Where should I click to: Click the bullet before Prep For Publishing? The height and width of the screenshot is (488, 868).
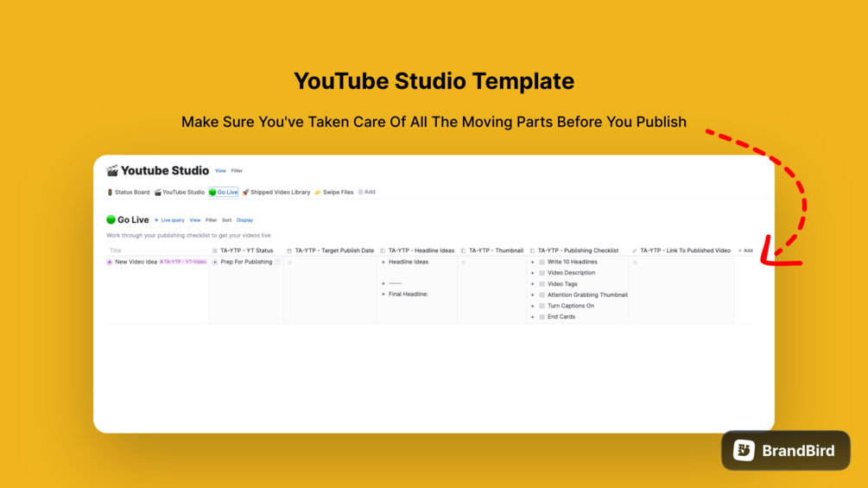tap(215, 263)
